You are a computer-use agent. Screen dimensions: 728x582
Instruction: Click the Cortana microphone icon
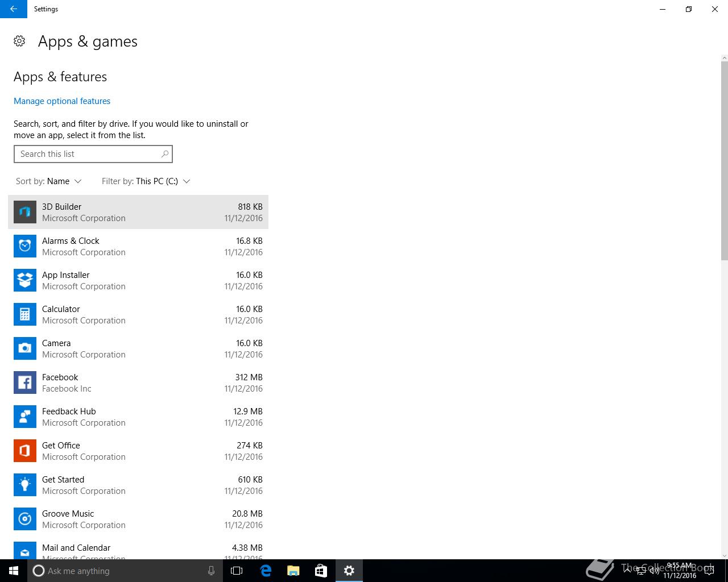pos(211,571)
